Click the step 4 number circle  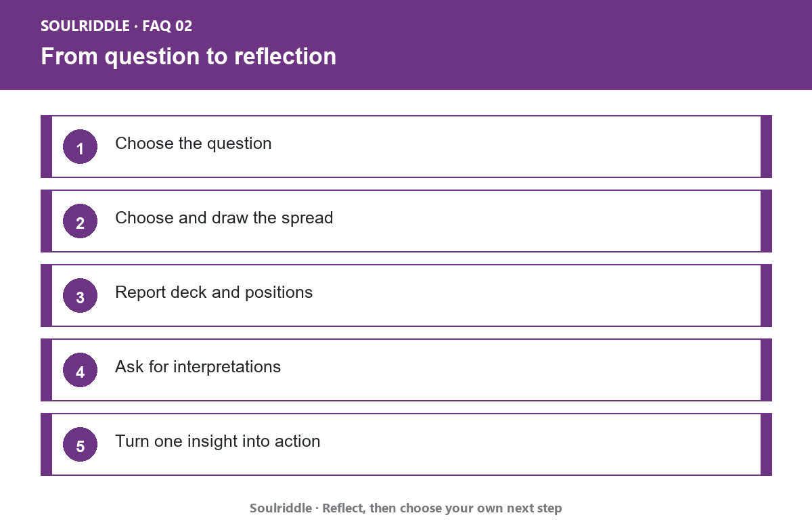80,370
